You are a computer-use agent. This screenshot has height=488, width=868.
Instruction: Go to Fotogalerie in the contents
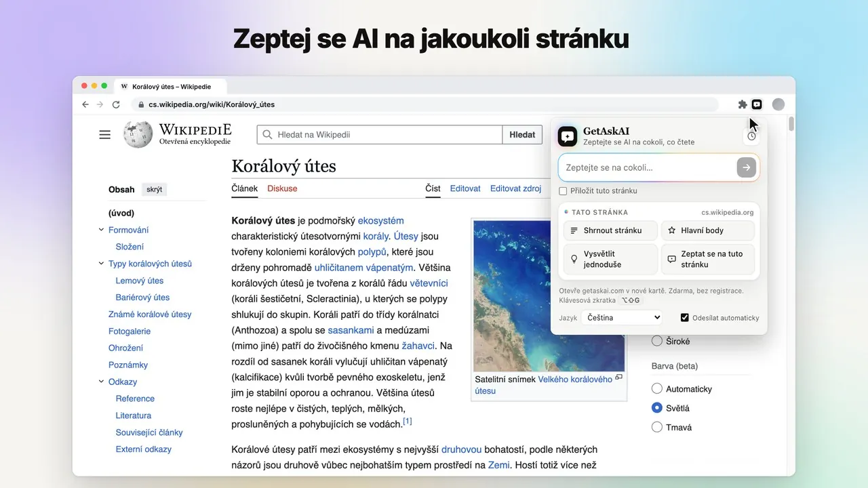(130, 331)
